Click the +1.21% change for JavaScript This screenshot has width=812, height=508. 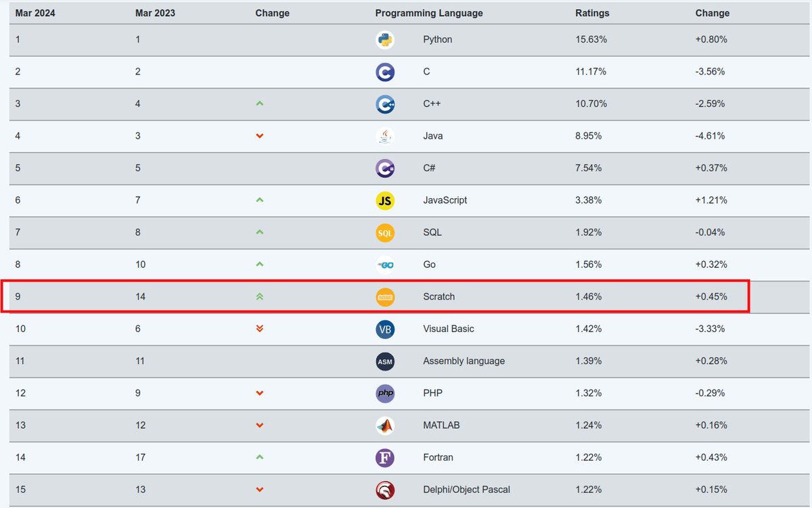click(x=711, y=200)
